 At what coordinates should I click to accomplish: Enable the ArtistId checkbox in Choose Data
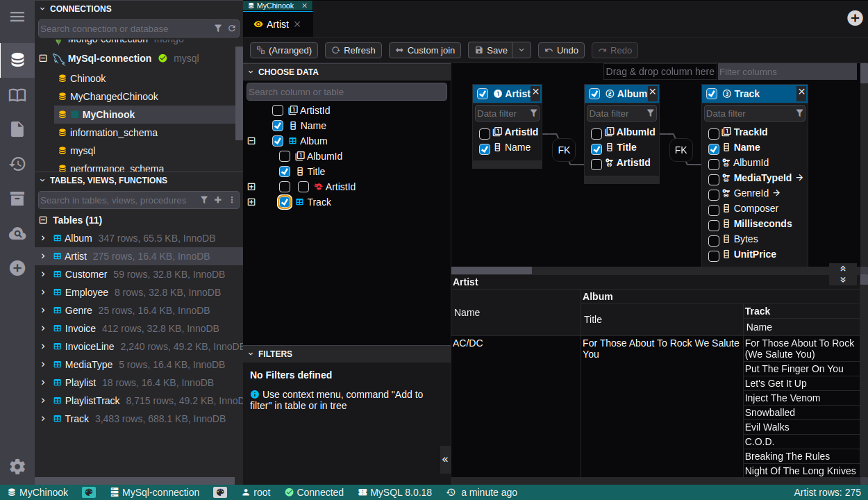(x=278, y=110)
